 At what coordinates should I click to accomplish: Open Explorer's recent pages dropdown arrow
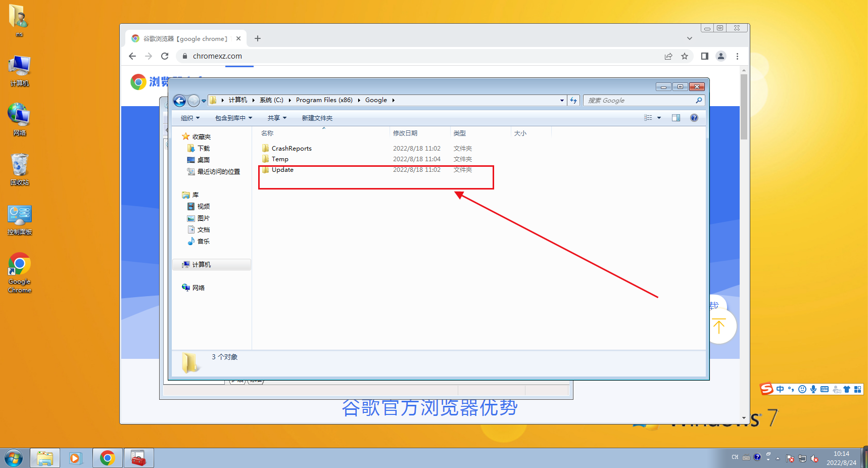pyautogui.click(x=204, y=101)
